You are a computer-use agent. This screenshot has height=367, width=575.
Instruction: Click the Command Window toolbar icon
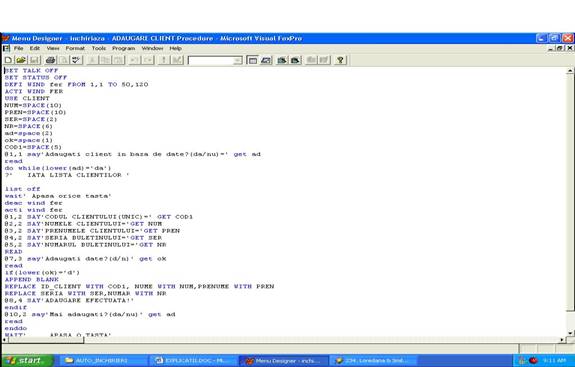pos(252,60)
